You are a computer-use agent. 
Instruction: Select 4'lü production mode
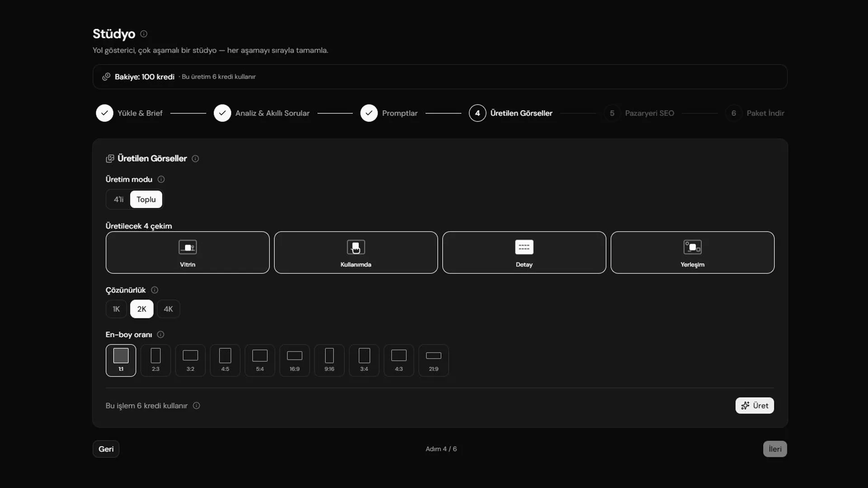point(118,199)
